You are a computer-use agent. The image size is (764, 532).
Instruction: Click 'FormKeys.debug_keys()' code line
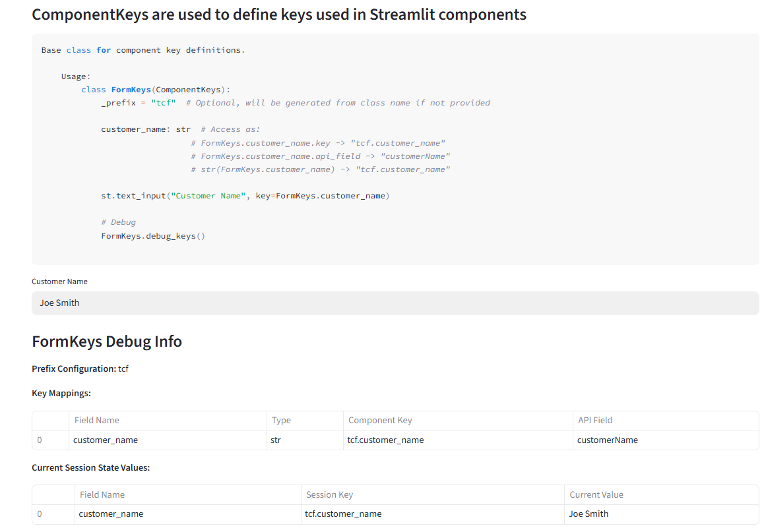(153, 236)
